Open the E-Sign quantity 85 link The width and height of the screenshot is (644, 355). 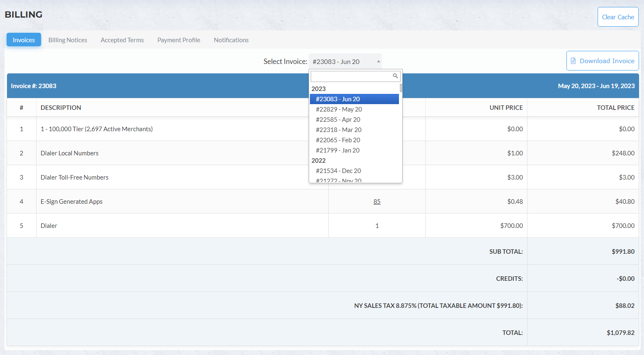tap(377, 202)
